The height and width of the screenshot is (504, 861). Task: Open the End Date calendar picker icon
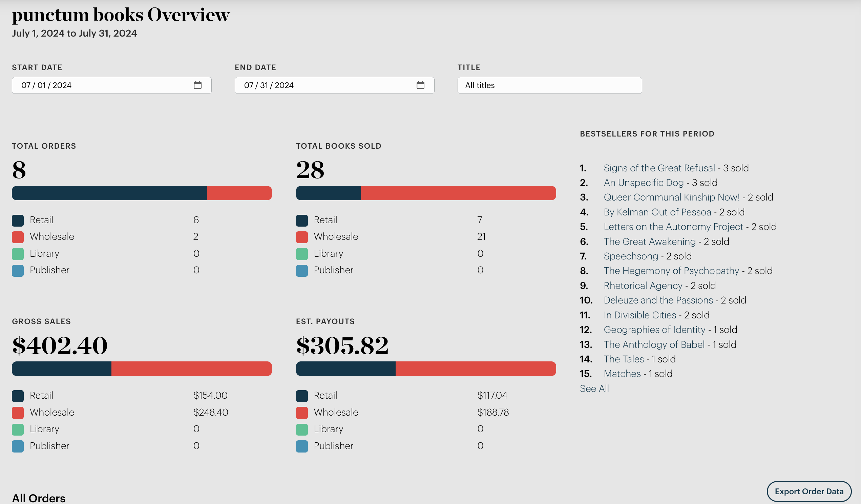[420, 85]
